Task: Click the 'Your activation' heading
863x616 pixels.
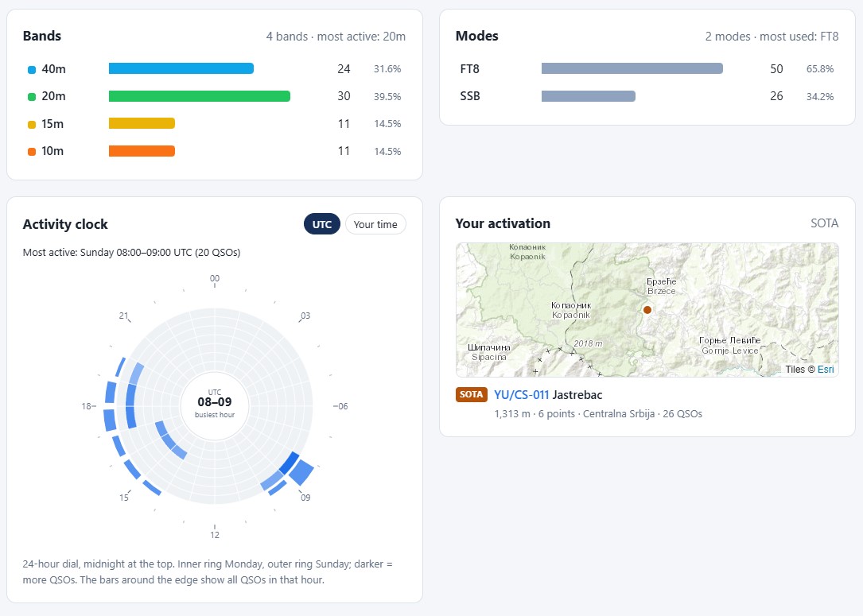Action: pyautogui.click(x=503, y=223)
